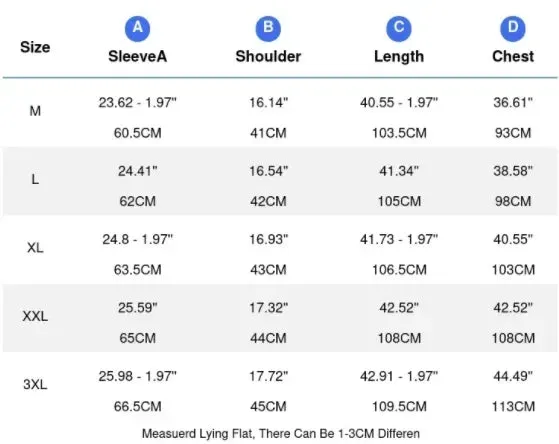Viewport: 559px width, 444px height.
Task: Click the blue D circle icon
Action: pyautogui.click(x=513, y=28)
